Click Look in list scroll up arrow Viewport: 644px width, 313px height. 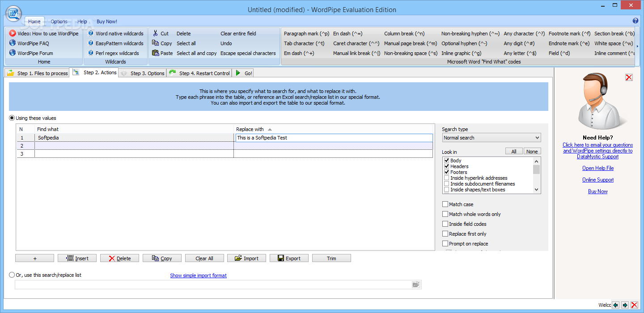pos(537,161)
